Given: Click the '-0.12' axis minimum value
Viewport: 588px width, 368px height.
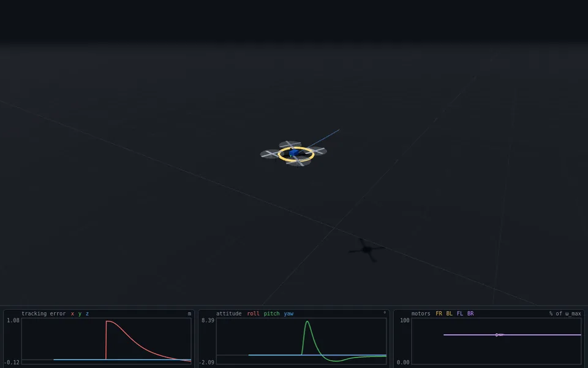Looking at the screenshot, I should point(12,362).
